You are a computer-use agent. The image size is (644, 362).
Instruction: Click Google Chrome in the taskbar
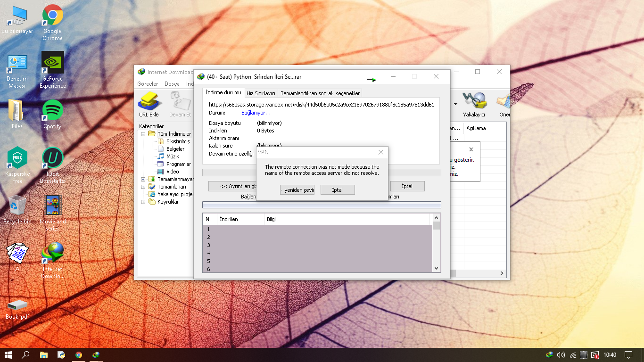79,355
